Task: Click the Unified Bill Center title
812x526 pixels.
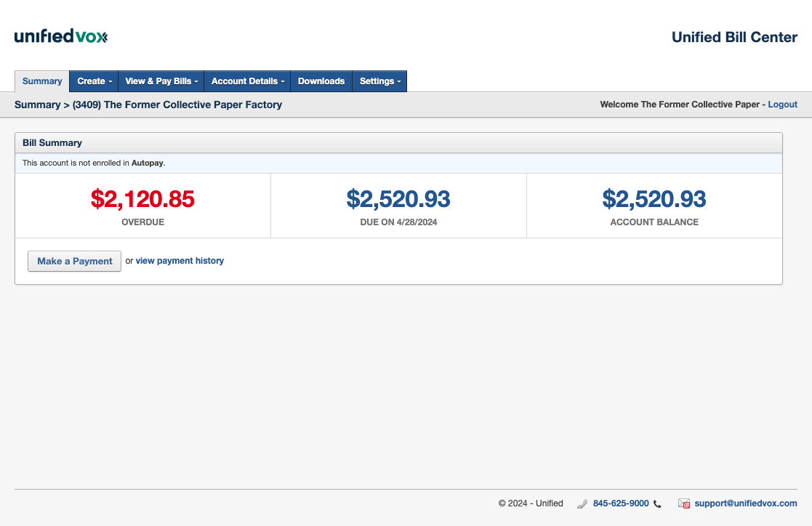Action: (x=734, y=37)
